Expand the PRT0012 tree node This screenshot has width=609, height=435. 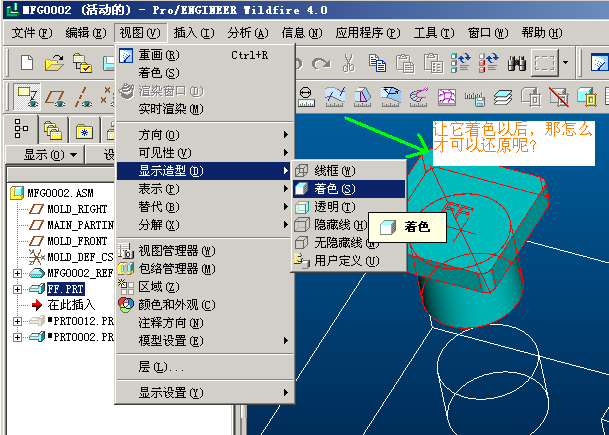click(17, 321)
